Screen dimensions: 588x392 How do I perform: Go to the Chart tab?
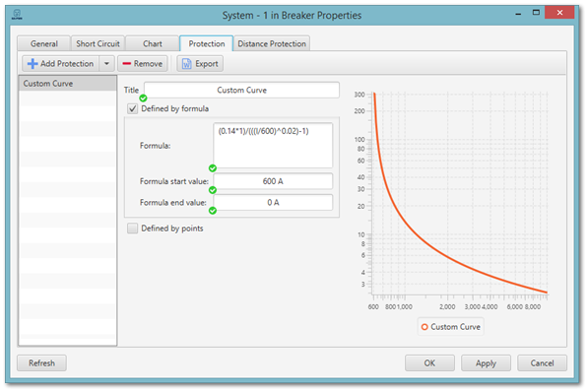[153, 44]
